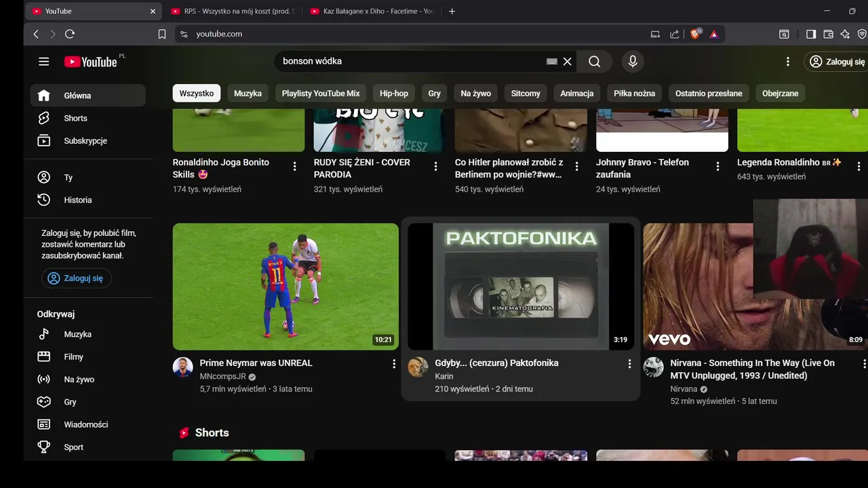The height and width of the screenshot is (488, 868).
Task: Open Leo AI assistant icon
Action: 845,34
